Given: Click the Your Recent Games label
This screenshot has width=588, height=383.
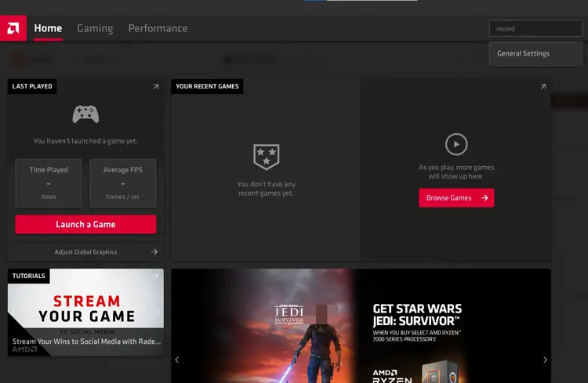Looking at the screenshot, I should 207,86.
